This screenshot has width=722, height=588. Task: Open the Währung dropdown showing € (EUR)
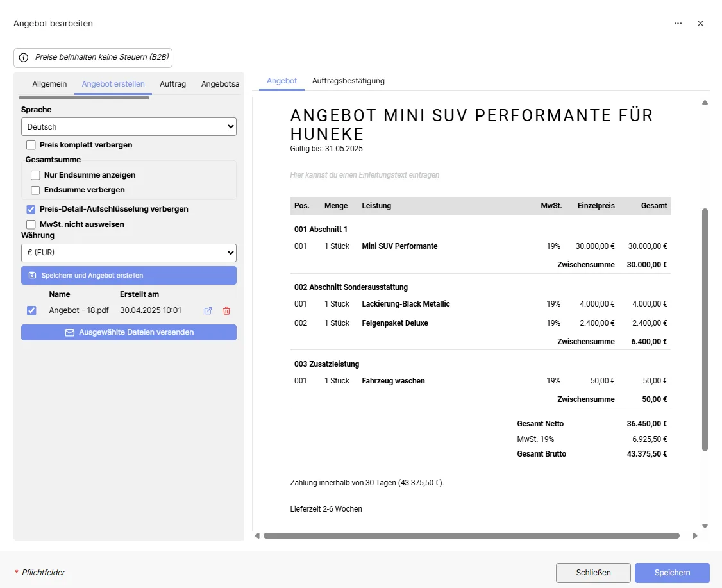[x=129, y=253]
